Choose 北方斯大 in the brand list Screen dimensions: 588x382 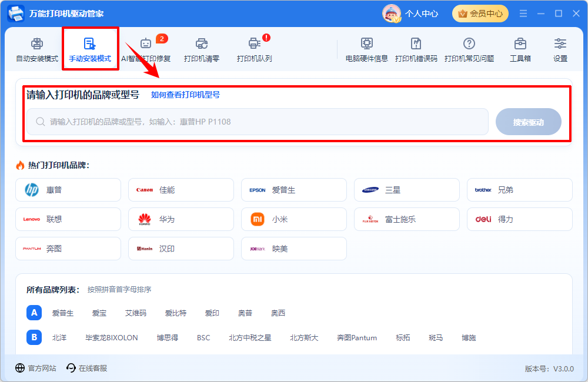coord(304,338)
